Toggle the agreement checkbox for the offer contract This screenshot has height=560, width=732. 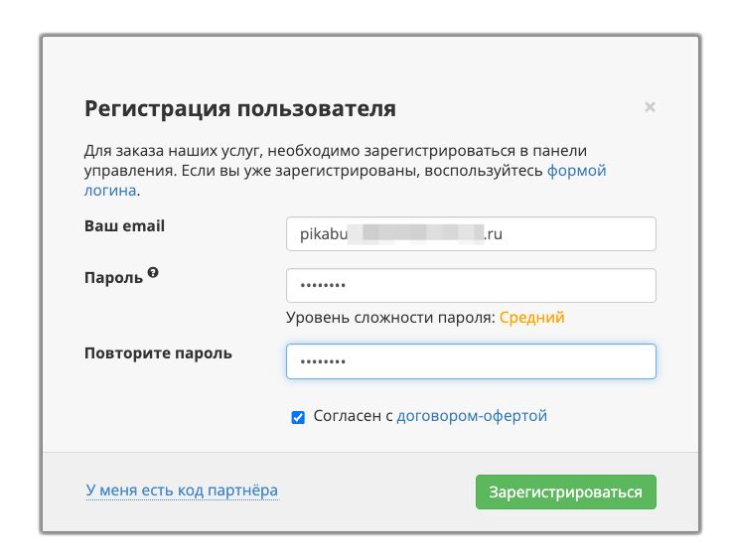point(298,417)
